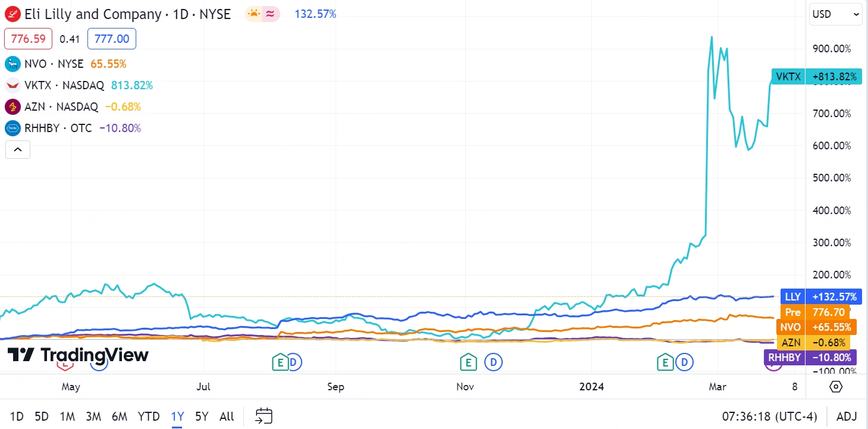Click the −0.68% value in the legend
Image resolution: width=868 pixels, height=429 pixels.
click(123, 107)
